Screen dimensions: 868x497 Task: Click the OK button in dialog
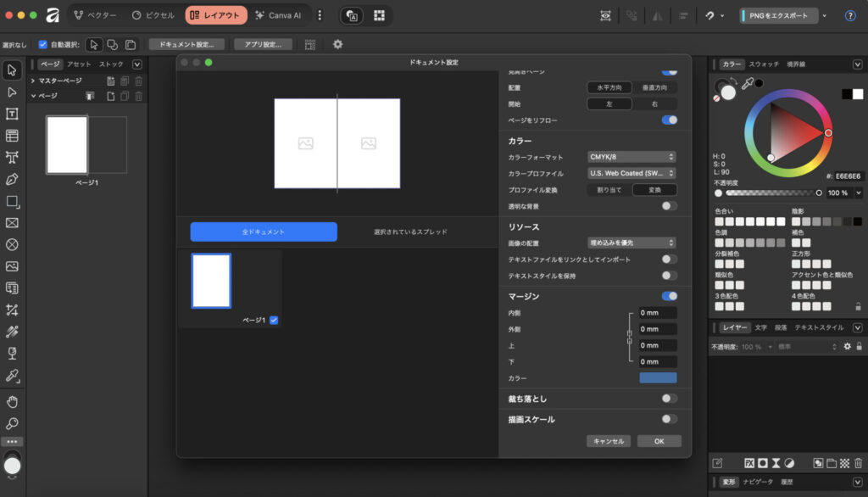[659, 441]
